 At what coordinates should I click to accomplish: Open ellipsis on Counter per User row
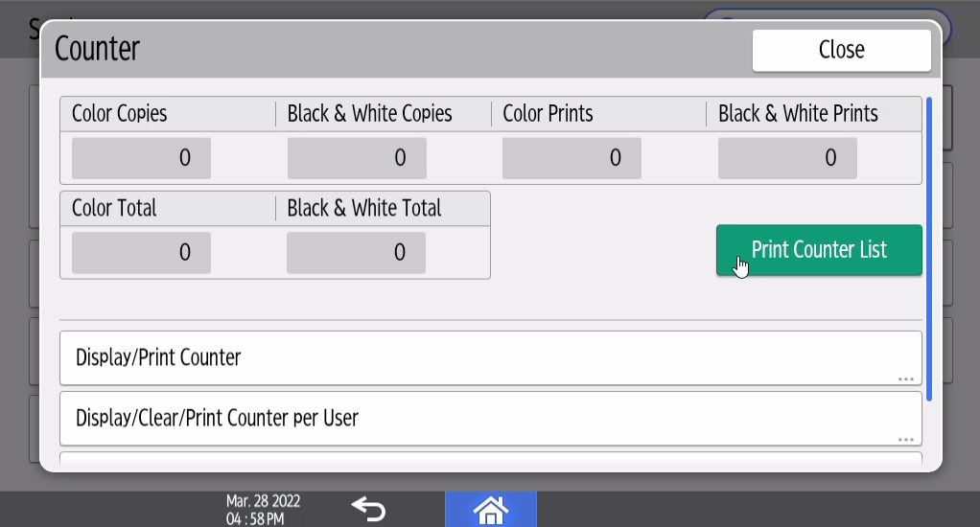(905, 439)
